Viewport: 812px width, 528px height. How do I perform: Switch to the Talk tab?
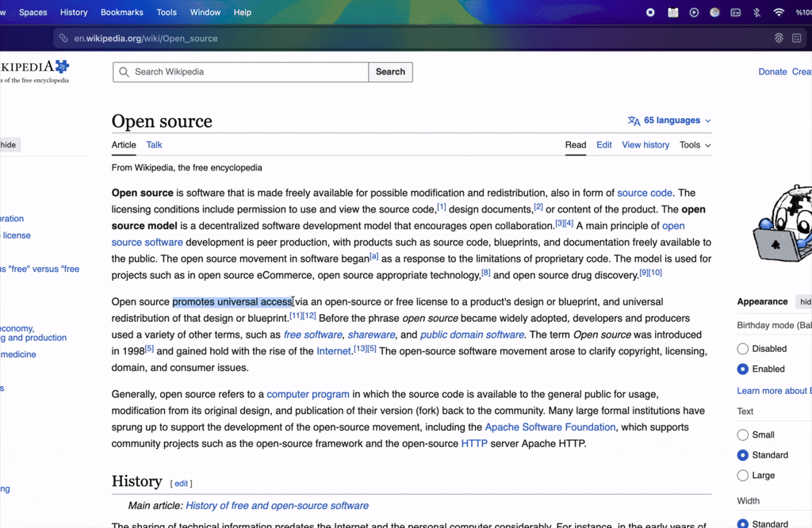(154, 145)
